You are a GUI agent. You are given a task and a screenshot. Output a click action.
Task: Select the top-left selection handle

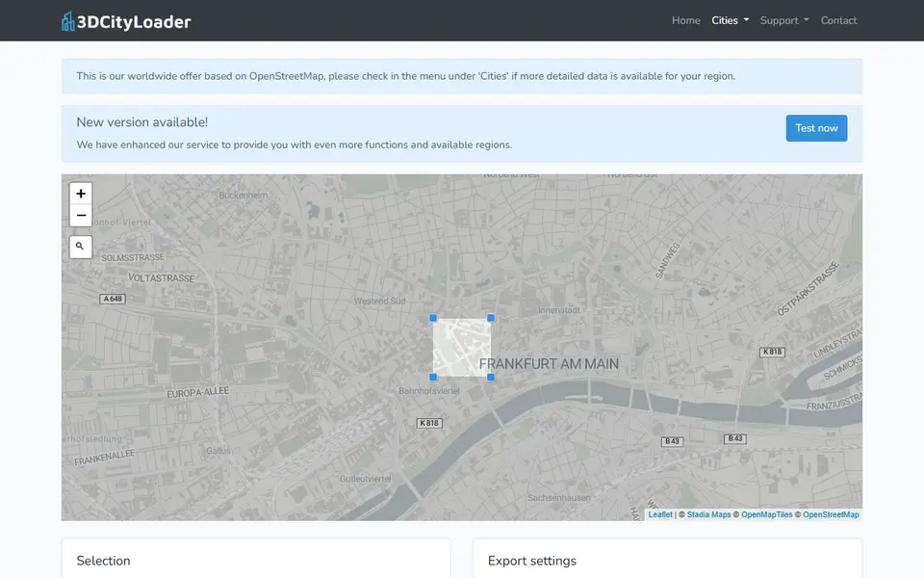coord(433,318)
